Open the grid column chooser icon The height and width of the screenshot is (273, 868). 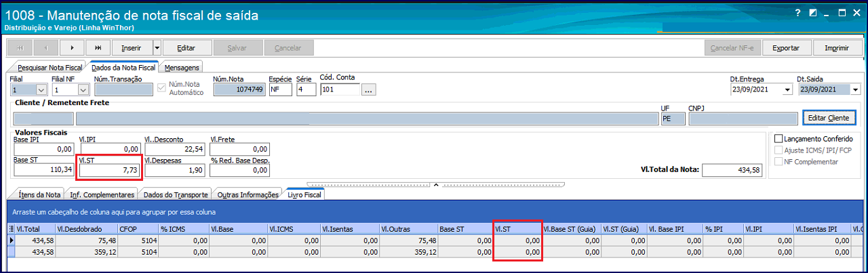[x=10, y=229]
